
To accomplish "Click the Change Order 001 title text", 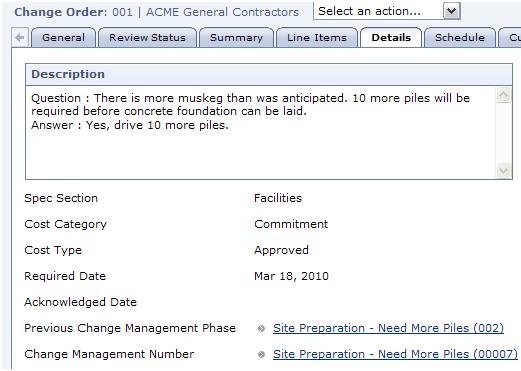I will (157, 12).
